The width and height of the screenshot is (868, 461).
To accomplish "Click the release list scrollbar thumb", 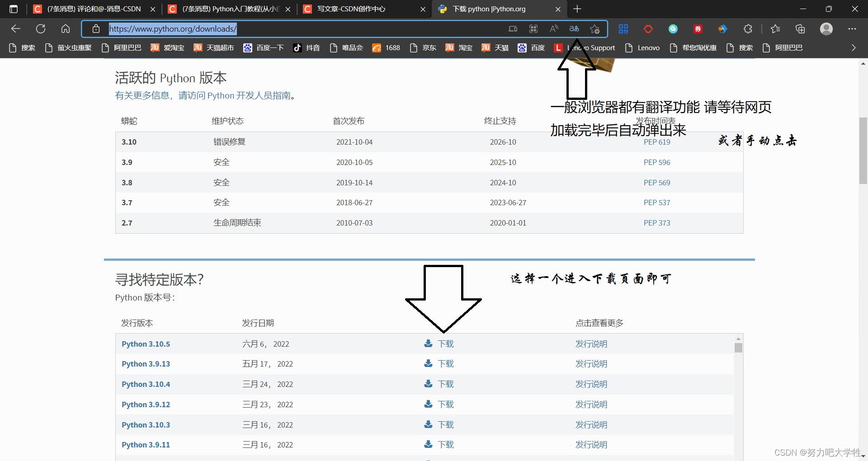I will 738,348.
